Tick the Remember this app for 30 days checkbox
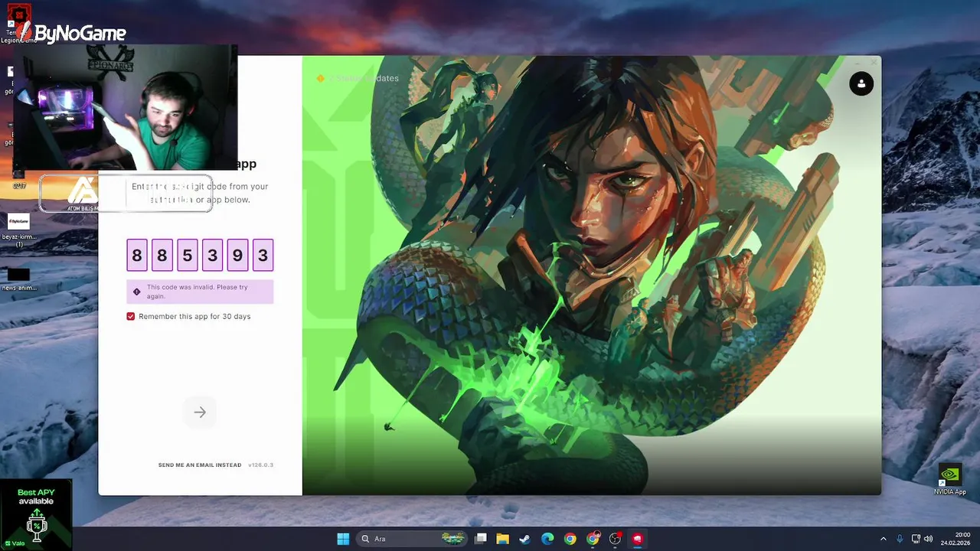This screenshot has height=551, width=980. coord(130,316)
